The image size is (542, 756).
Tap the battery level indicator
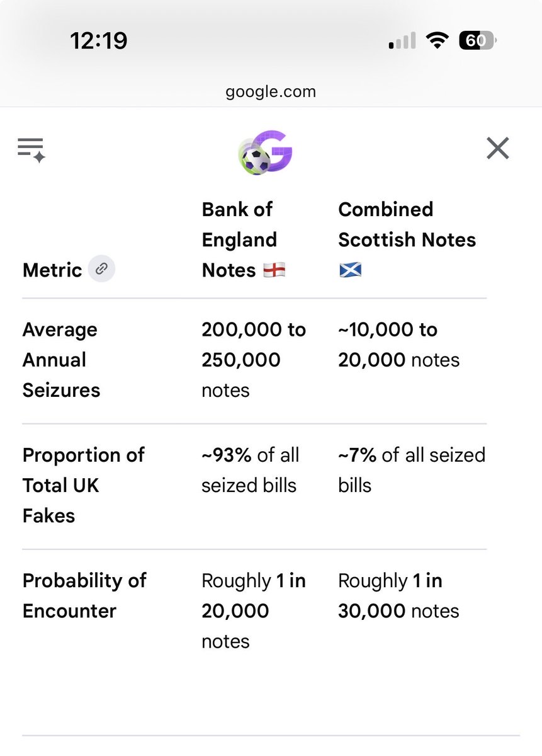point(478,42)
